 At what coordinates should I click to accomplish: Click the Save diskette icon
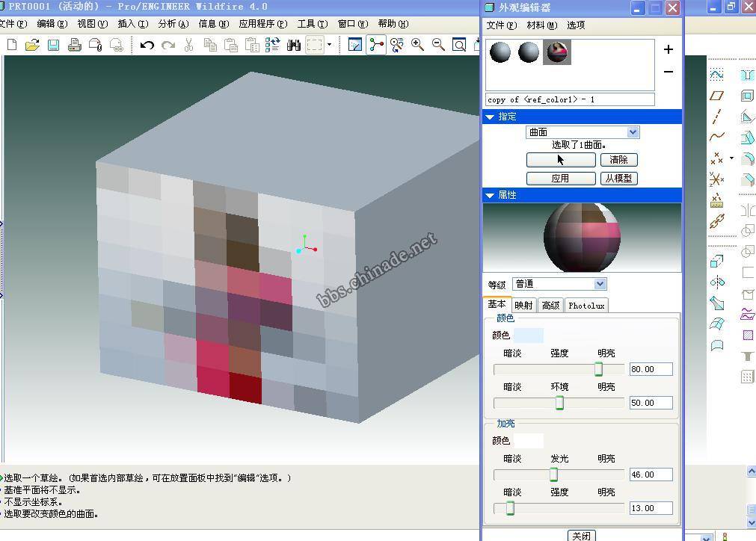click(x=53, y=46)
